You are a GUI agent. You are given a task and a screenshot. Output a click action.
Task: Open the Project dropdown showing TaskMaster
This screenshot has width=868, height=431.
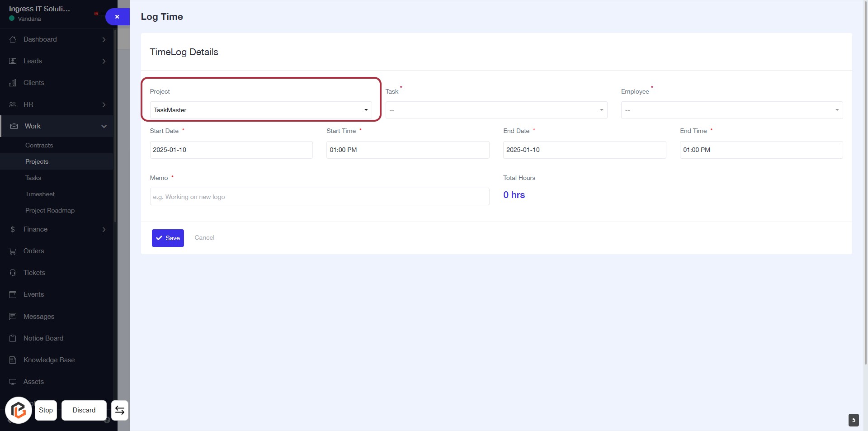point(260,110)
